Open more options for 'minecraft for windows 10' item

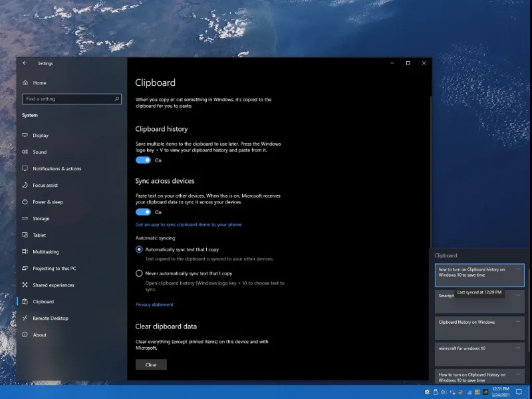coord(518,348)
